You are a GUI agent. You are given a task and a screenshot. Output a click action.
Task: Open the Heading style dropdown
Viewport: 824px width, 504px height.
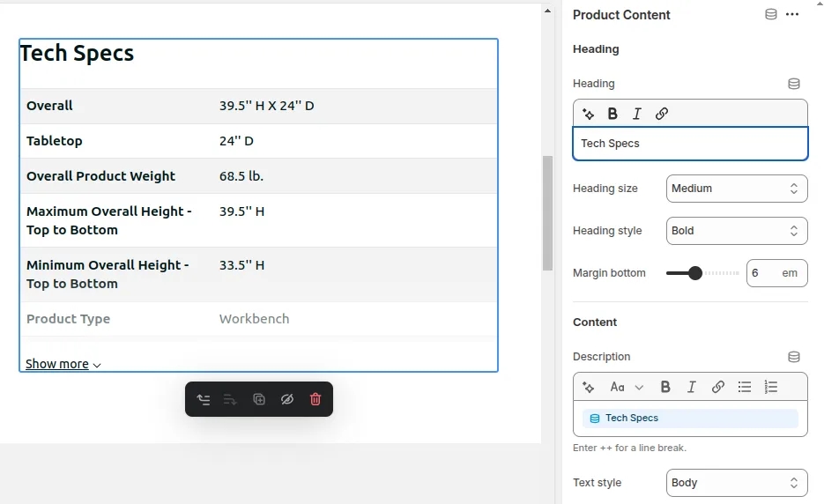pos(736,231)
